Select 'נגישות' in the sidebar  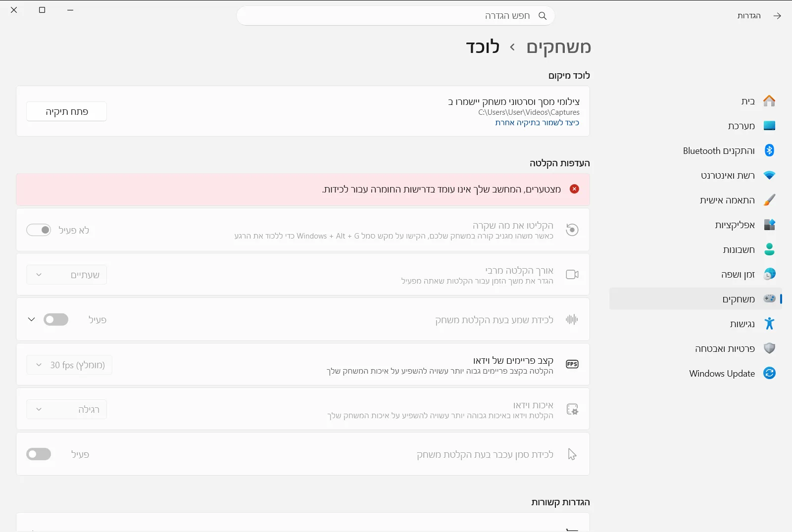(696, 324)
